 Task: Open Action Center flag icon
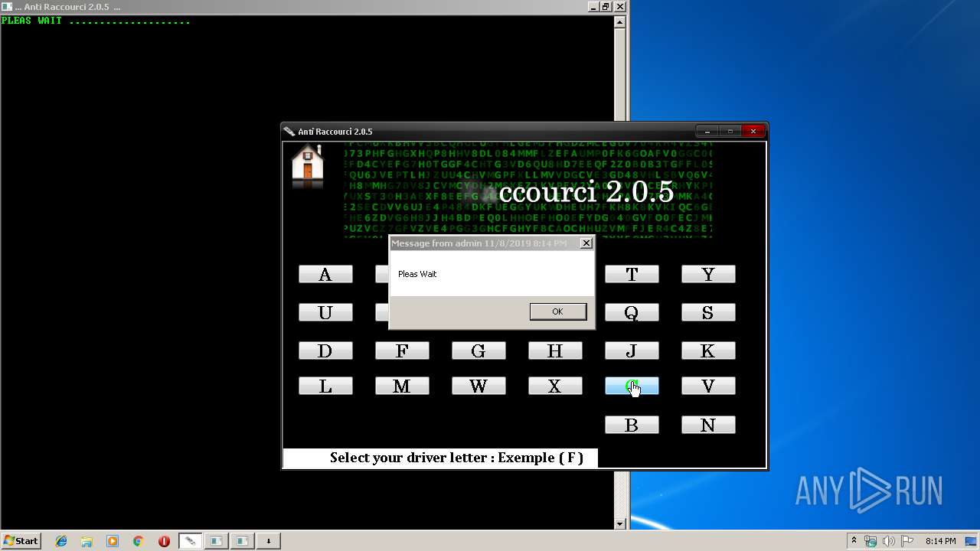tap(907, 541)
